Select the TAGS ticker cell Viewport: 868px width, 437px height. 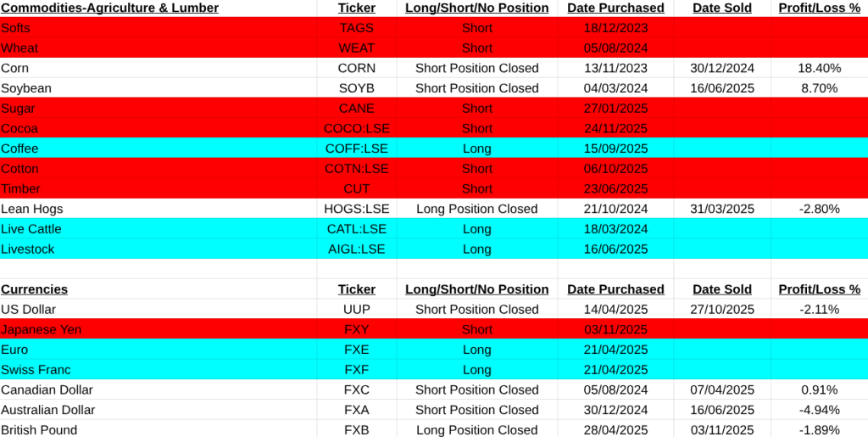point(356,28)
